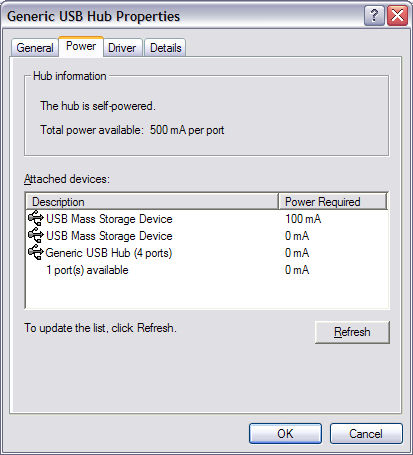Click the USB icon of first Mass Storage Device
The height and width of the screenshot is (455, 413).
click(36, 218)
